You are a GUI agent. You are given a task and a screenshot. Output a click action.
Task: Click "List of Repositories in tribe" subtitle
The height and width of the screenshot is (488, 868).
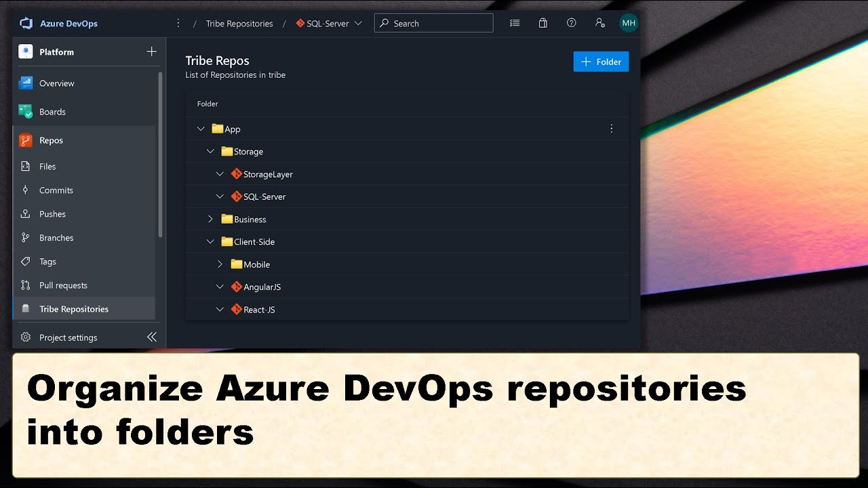click(x=235, y=75)
